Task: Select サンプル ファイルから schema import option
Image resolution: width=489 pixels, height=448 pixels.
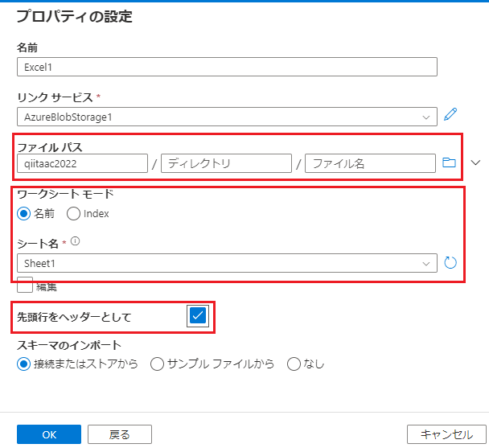Action: tap(157, 364)
